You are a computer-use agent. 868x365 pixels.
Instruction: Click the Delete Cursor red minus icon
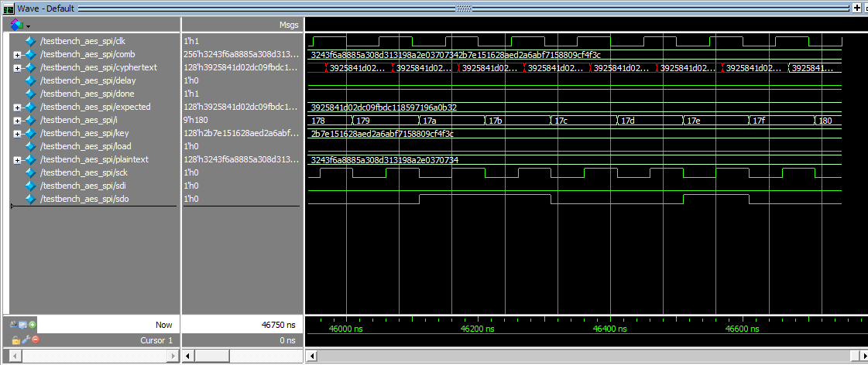(x=36, y=340)
